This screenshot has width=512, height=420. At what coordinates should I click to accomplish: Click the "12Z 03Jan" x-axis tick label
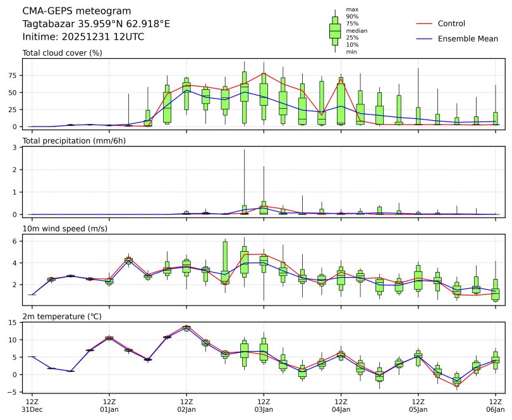(264, 405)
